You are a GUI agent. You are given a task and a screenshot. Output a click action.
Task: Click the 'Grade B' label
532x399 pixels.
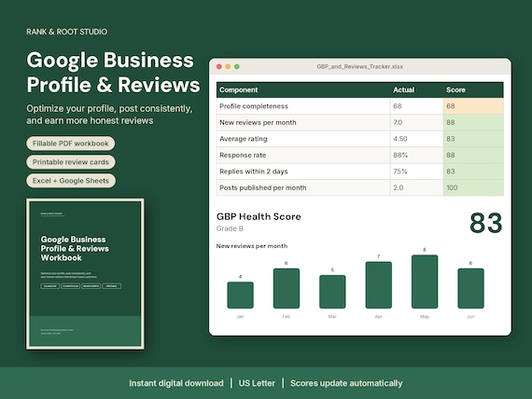click(x=230, y=228)
